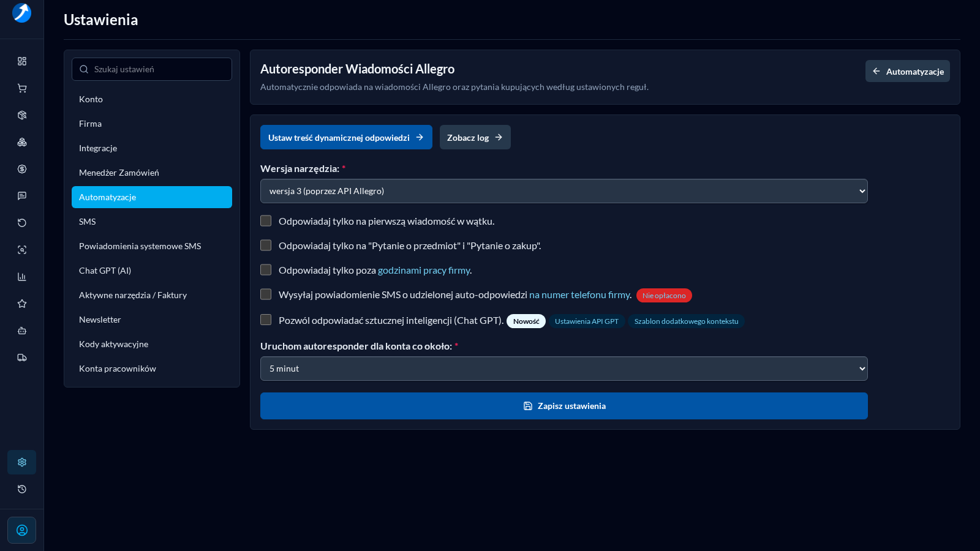Open the scan search icon in sidebar
Image resolution: width=980 pixels, height=551 pixels.
22,250
